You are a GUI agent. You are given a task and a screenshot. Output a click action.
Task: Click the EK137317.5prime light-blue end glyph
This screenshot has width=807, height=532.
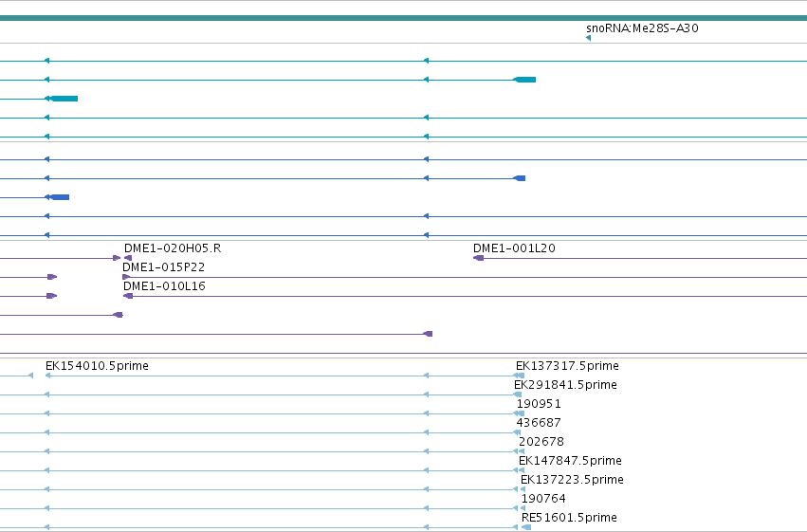[520, 376]
